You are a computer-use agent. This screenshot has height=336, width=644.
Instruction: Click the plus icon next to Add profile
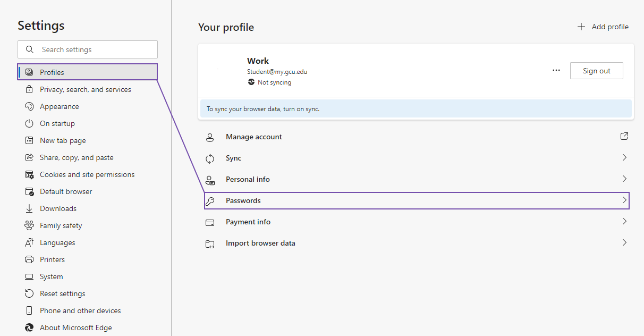(x=581, y=27)
